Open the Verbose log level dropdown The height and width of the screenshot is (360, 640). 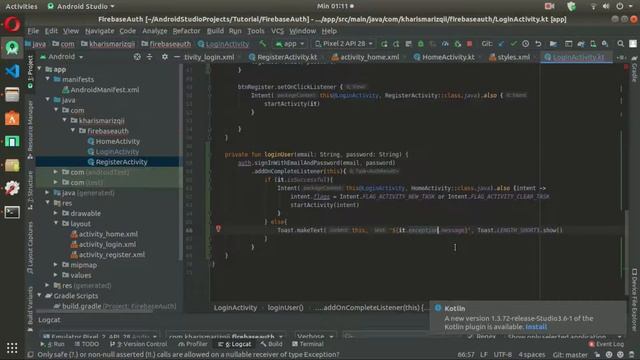click(x=315, y=337)
